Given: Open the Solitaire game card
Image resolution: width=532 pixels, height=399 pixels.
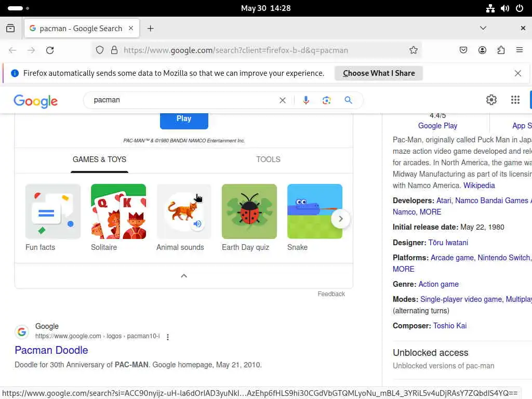Looking at the screenshot, I should 118,218.
